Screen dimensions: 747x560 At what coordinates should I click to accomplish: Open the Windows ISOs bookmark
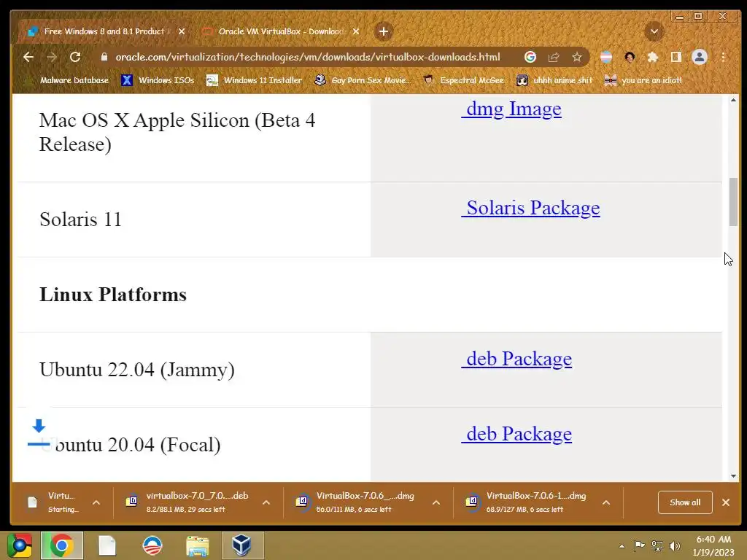coord(158,80)
